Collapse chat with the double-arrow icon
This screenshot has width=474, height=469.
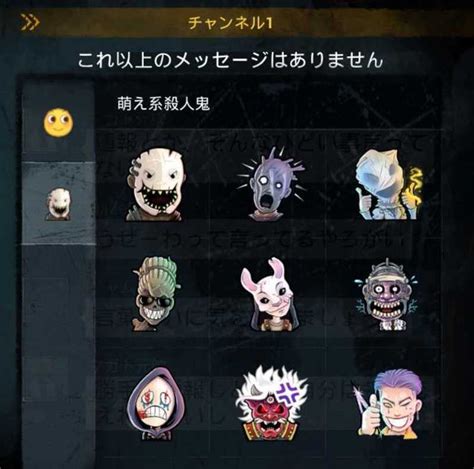(30, 23)
